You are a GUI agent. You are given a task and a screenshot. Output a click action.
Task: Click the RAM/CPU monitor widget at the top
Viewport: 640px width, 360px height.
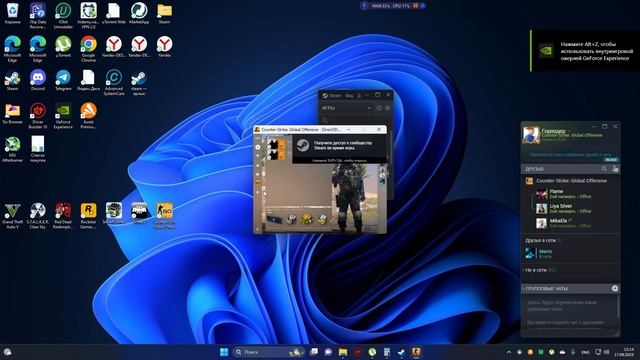(393, 6)
